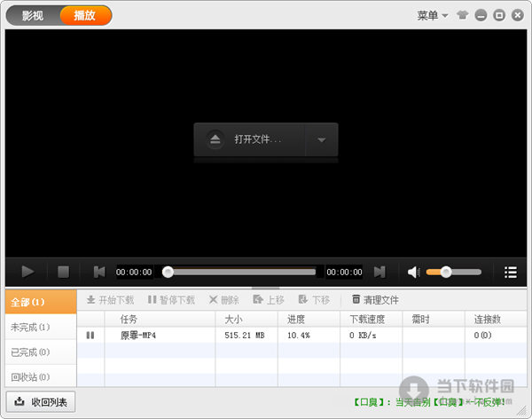The width and height of the screenshot is (532, 419).
Task: Click the 收回列表 button
Action: [x=41, y=401]
